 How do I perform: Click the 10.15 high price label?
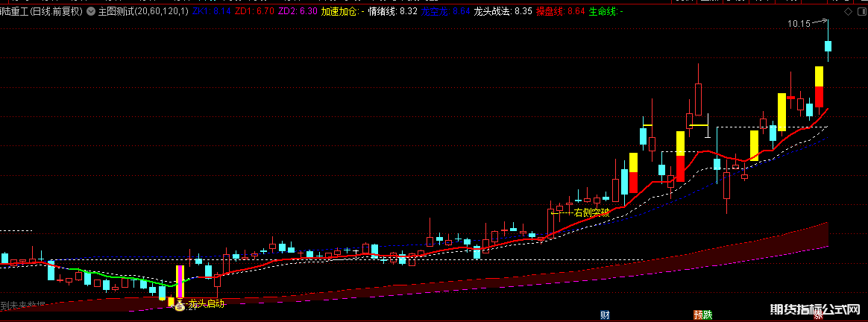tap(798, 23)
